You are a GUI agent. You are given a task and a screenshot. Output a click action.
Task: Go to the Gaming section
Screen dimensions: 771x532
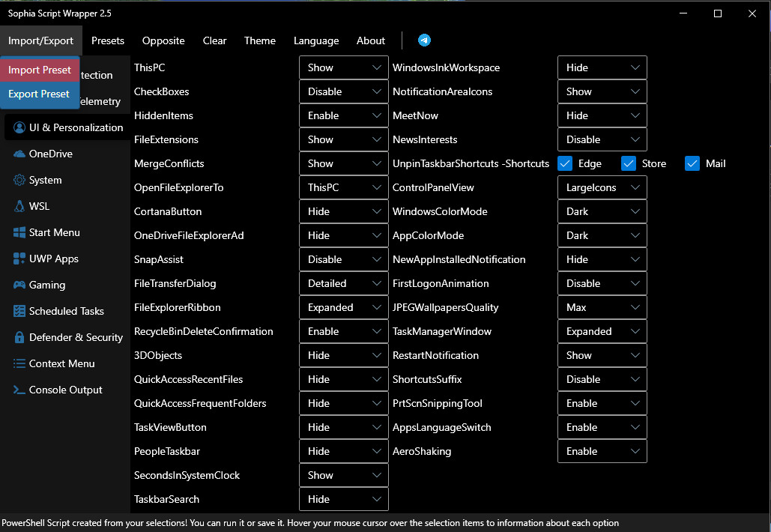tap(67, 285)
